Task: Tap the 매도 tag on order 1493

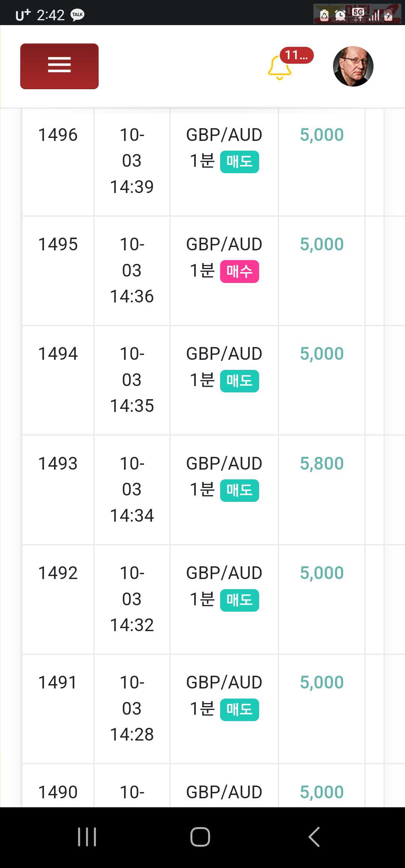Action: [240, 491]
